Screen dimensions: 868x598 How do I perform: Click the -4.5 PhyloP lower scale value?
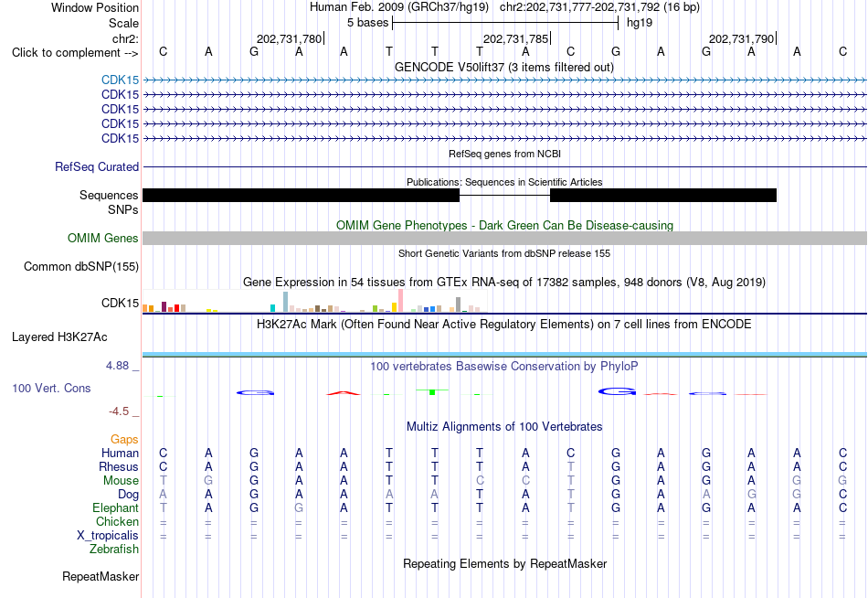coord(119,411)
